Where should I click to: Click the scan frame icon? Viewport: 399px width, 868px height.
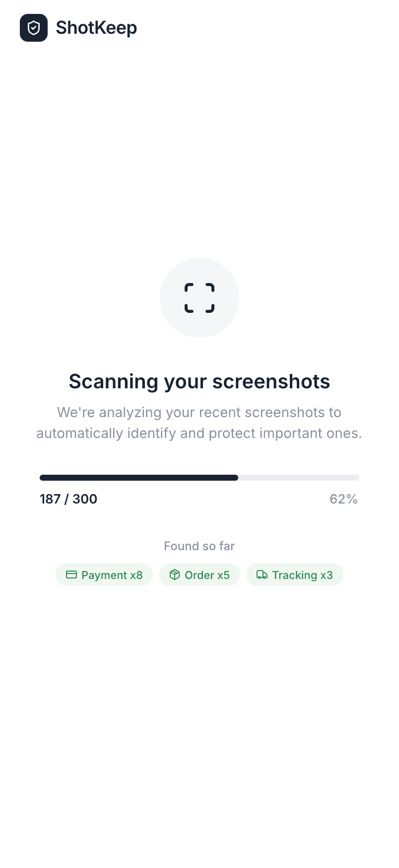pos(199,298)
